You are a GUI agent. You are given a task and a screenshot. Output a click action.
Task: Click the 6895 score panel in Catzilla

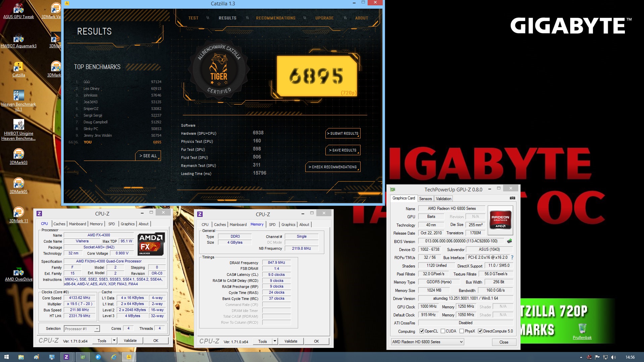tap(316, 76)
